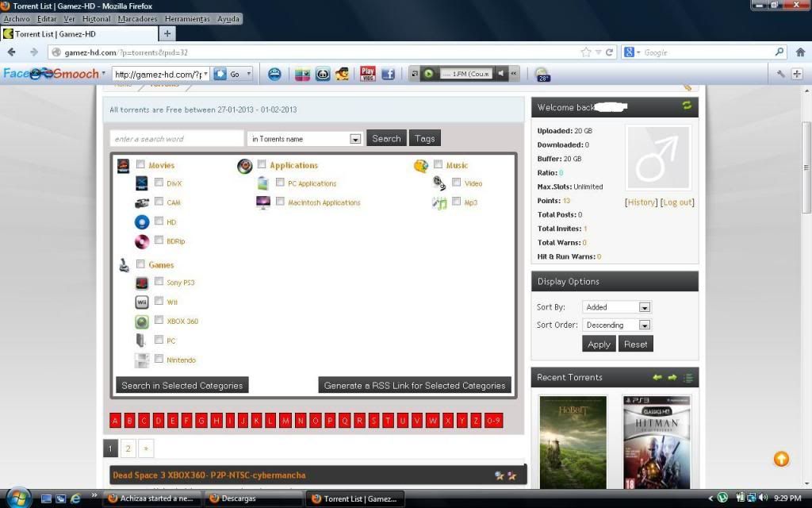
Task: Click the Facebook icon in the toolbar
Action: pos(388,74)
